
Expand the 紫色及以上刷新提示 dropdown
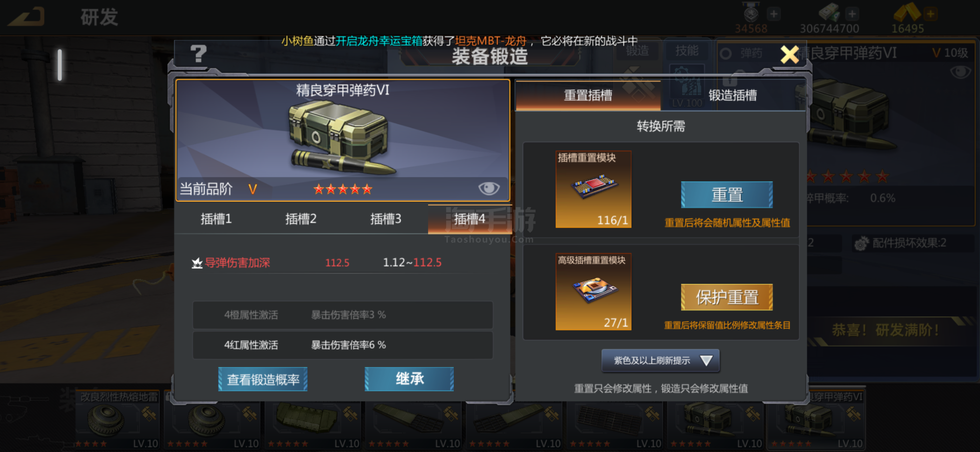pyautogui.click(x=660, y=360)
